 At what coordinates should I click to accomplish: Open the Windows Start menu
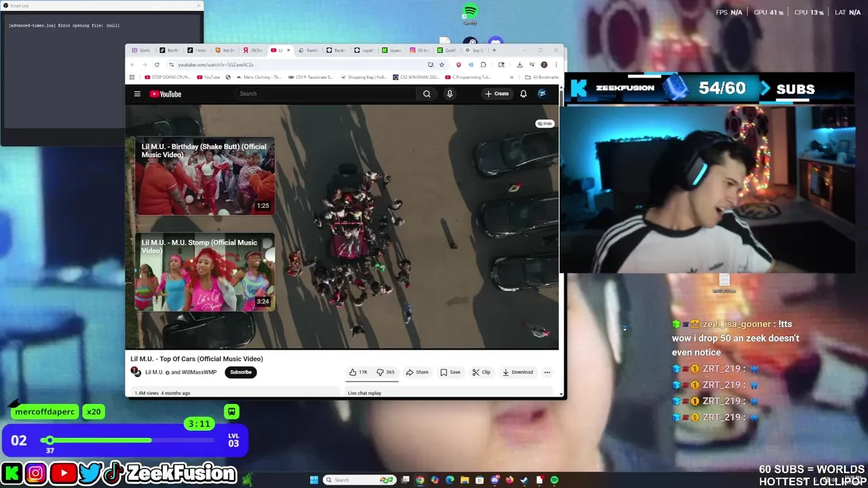314,480
